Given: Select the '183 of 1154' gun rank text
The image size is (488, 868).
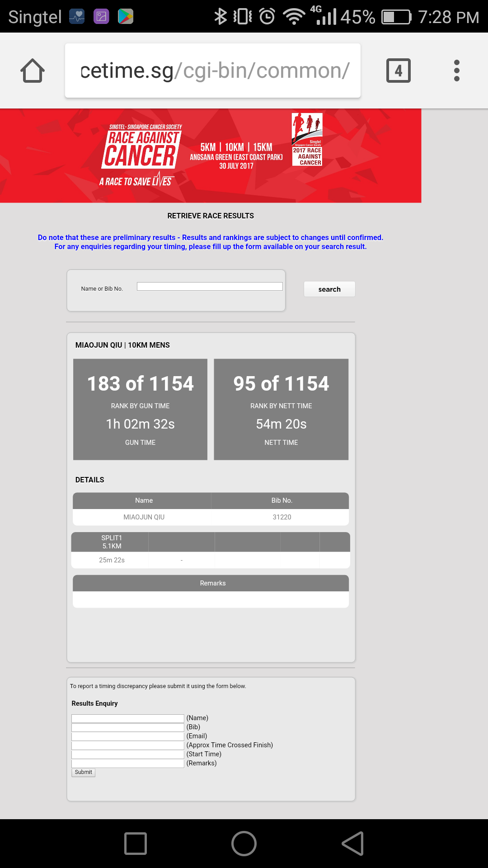Looking at the screenshot, I should [141, 384].
